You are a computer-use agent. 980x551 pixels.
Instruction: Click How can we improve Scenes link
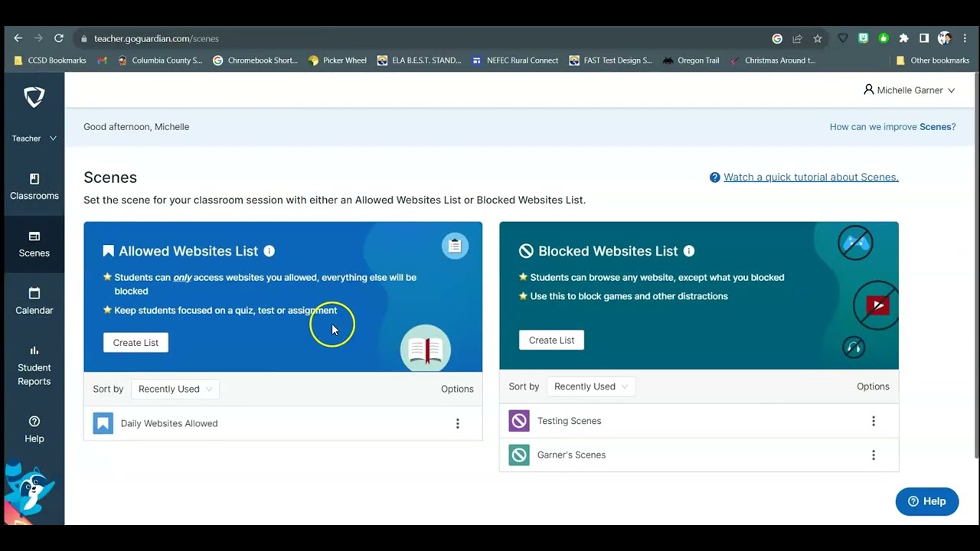(x=893, y=127)
